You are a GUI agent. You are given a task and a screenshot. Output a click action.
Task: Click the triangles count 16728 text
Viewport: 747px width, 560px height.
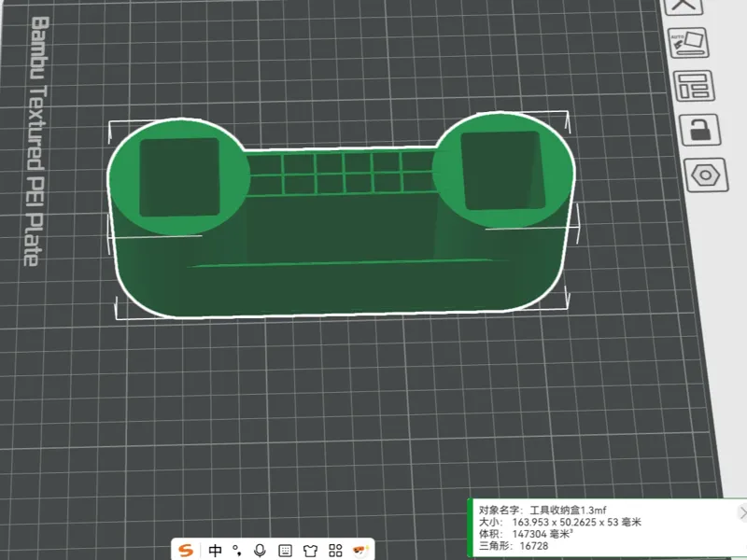coord(533,546)
